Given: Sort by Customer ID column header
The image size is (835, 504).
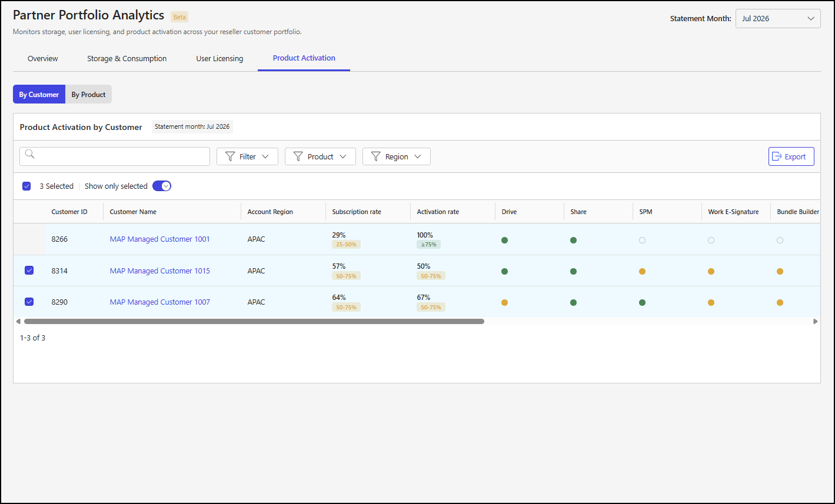Looking at the screenshot, I should 69,212.
